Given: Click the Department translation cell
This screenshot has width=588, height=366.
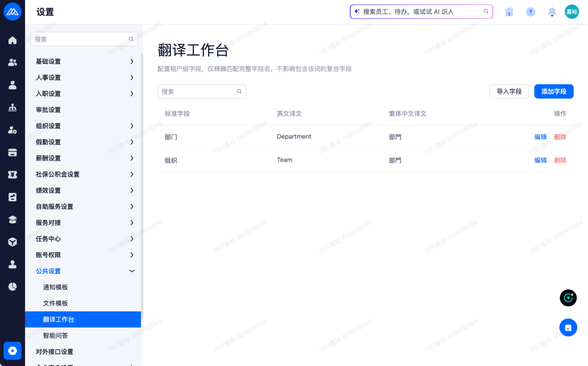Looking at the screenshot, I should tap(294, 137).
